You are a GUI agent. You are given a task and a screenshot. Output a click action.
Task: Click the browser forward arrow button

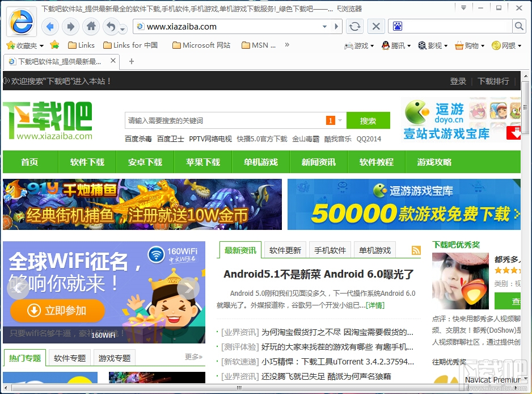[70, 27]
